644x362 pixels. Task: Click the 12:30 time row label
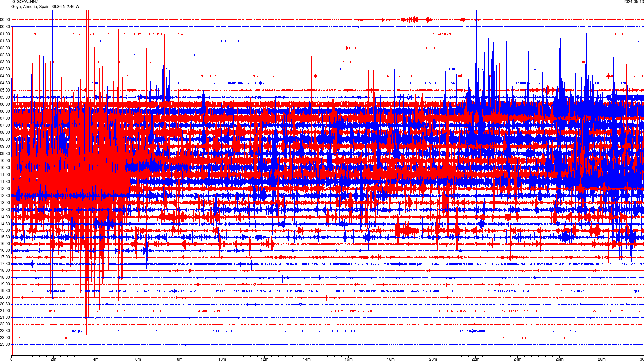[x=5, y=196]
